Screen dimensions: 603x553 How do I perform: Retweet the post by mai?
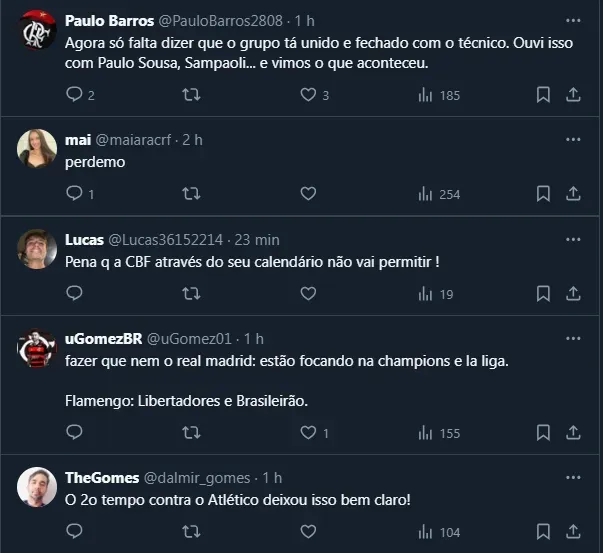191,194
